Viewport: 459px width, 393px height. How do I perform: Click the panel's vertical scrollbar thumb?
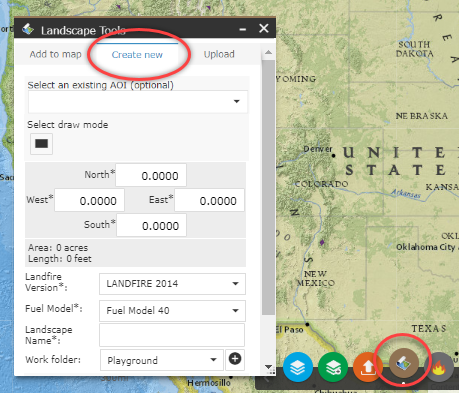(x=268, y=187)
